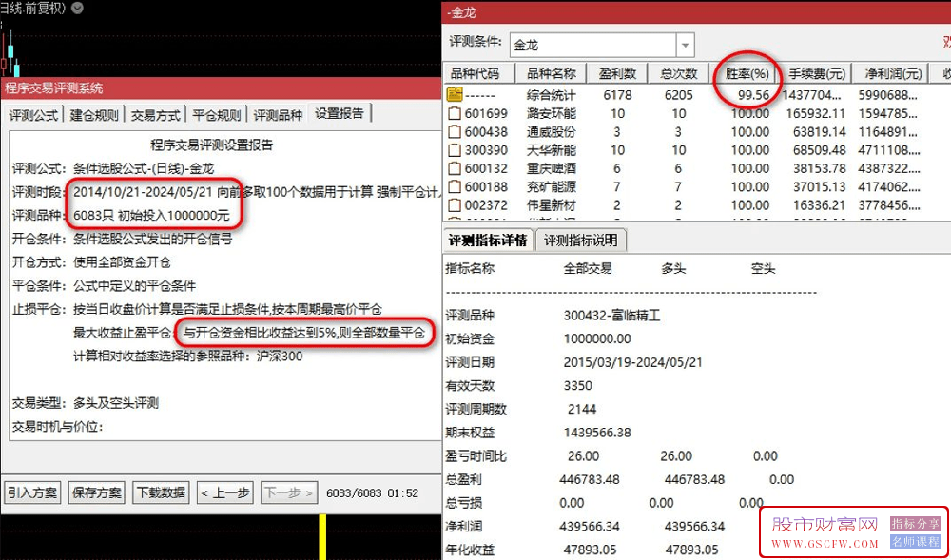Sort by the 盈利数 column header

[617, 73]
